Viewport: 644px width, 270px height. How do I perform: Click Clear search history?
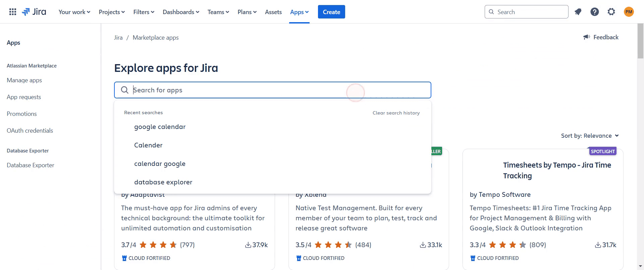[396, 113]
